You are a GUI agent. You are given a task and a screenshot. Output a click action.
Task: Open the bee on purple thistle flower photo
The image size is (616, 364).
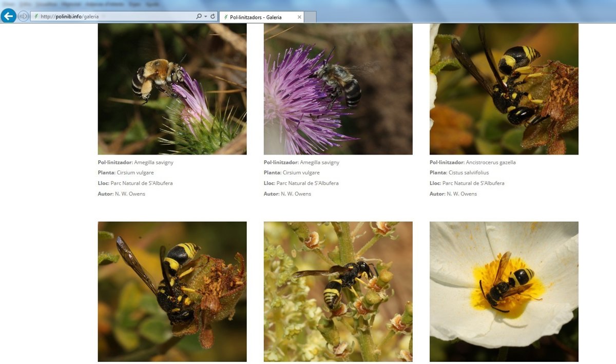[x=338, y=89]
